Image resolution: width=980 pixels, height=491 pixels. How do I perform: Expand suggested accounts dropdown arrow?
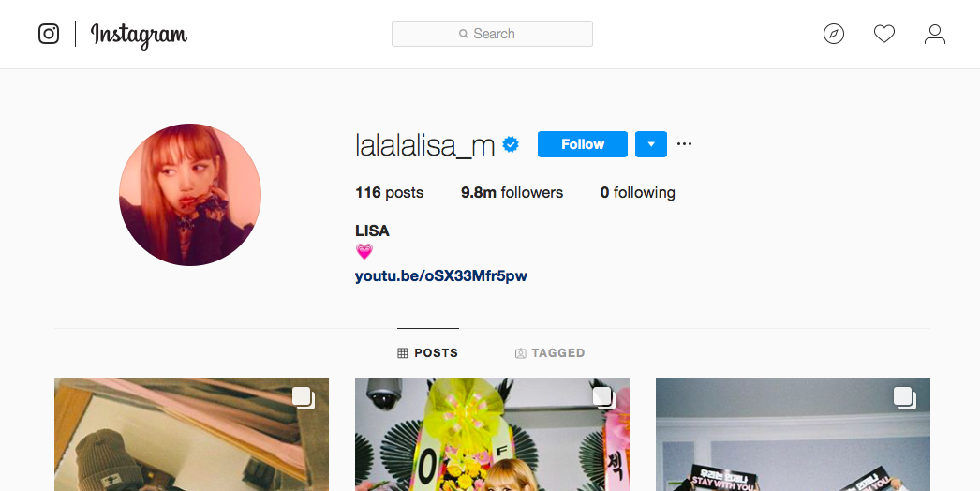[651, 144]
